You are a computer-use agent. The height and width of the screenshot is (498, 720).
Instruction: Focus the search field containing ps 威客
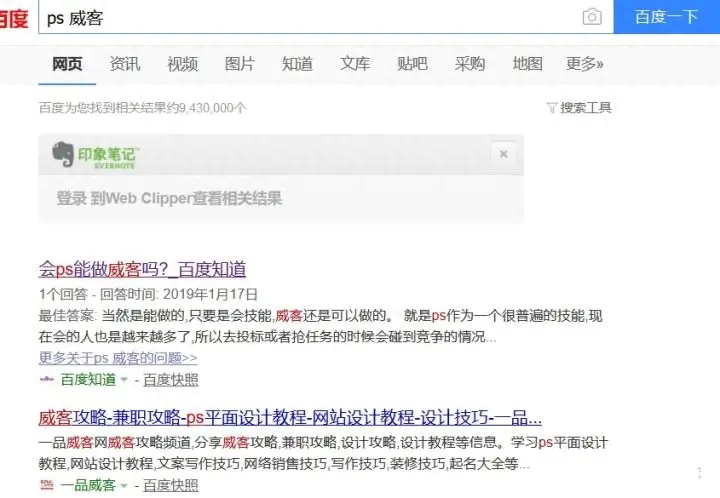coord(309,17)
